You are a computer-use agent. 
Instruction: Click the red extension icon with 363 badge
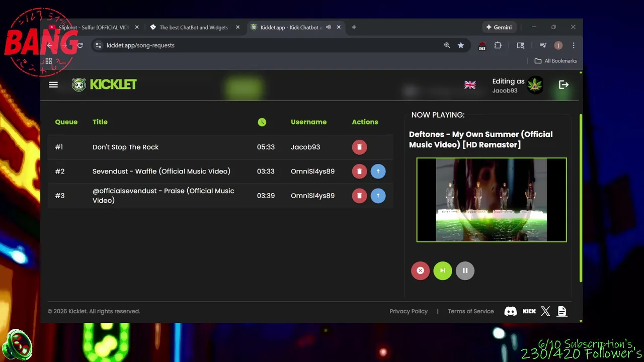[482, 46]
